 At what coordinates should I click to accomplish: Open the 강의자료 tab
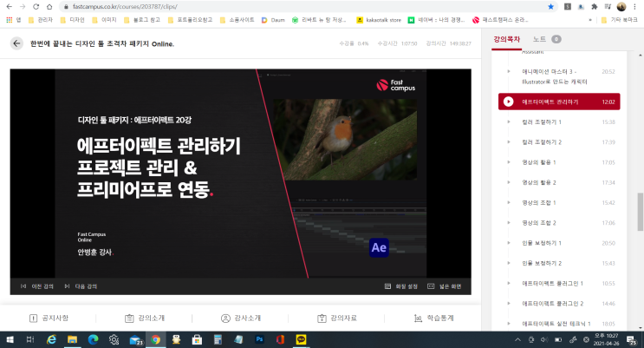pos(337,318)
